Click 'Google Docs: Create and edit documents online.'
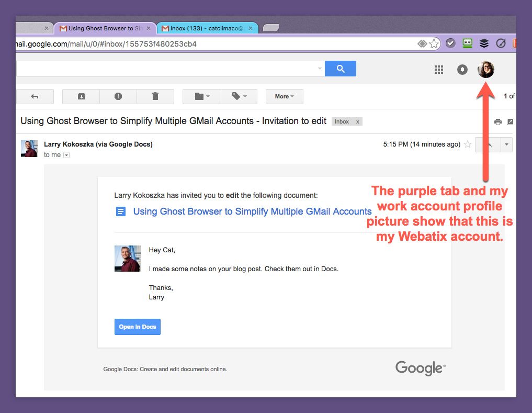 click(x=165, y=369)
